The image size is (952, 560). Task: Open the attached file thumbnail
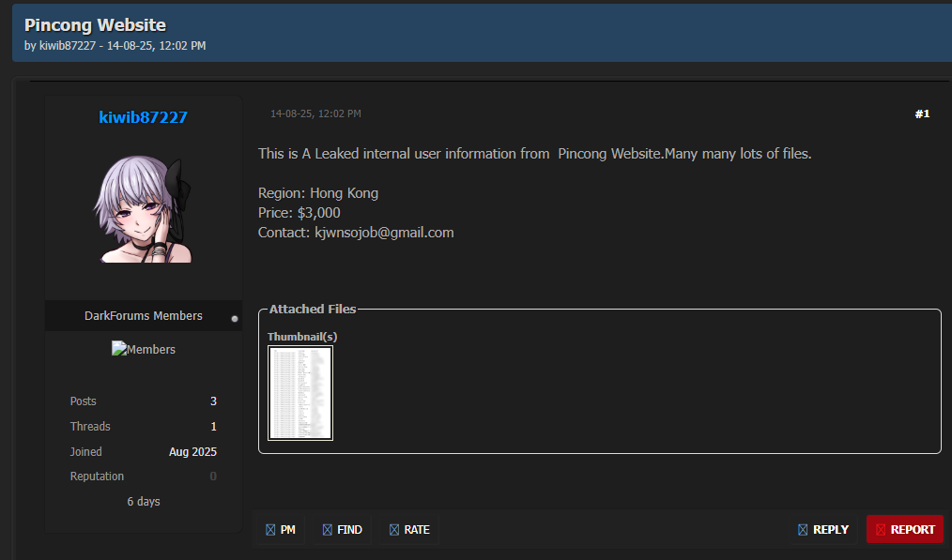click(300, 393)
